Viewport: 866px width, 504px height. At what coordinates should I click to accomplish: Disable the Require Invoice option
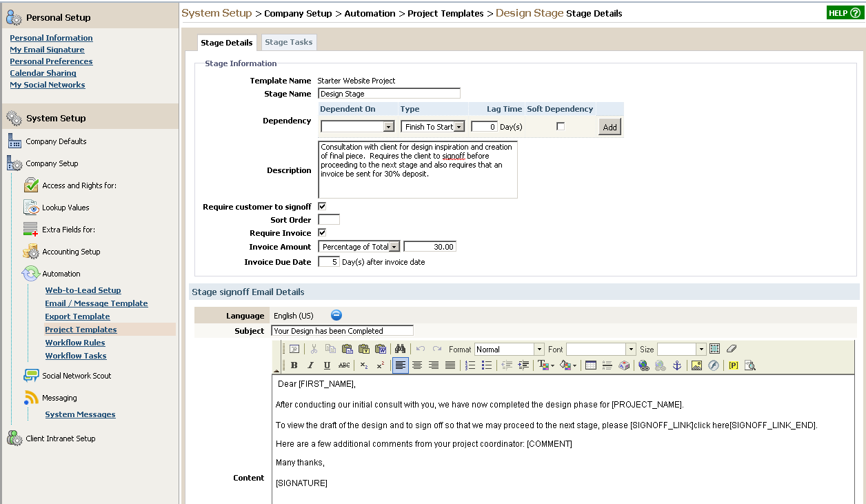[321, 232]
